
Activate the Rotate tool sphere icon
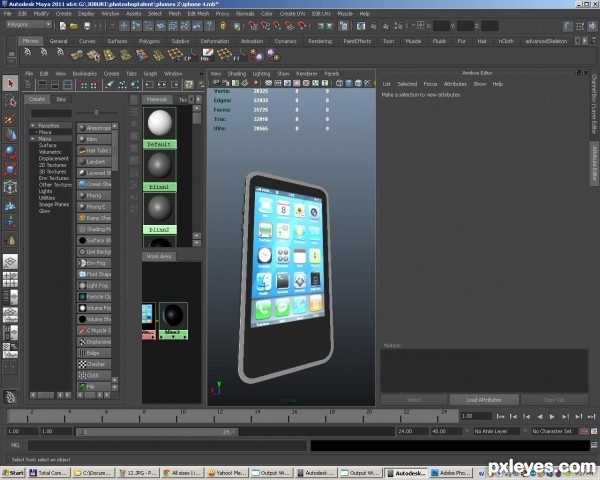coord(10,152)
